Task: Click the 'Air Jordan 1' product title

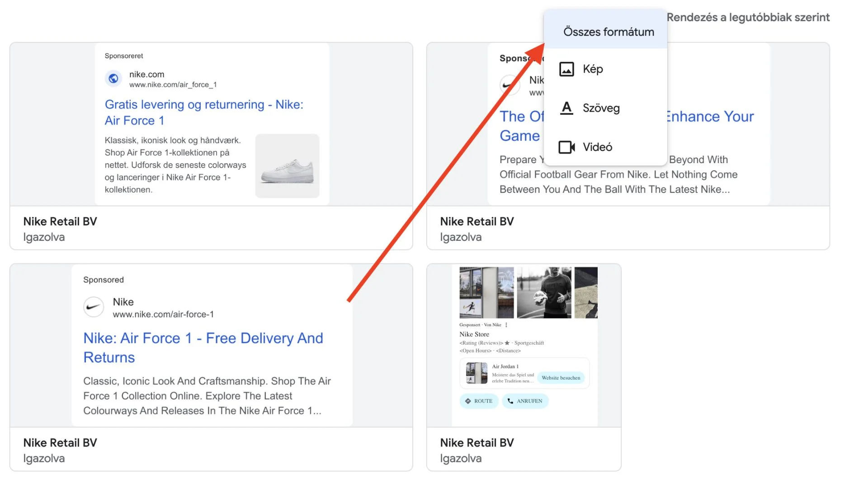Action: pos(505,366)
